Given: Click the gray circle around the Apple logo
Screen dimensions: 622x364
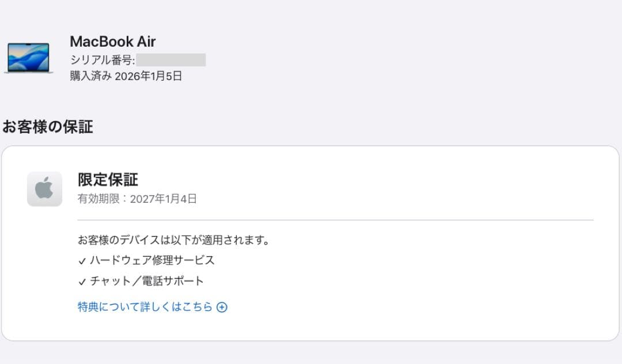Looking at the screenshot, I should pyautogui.click(x=45, y=188).
